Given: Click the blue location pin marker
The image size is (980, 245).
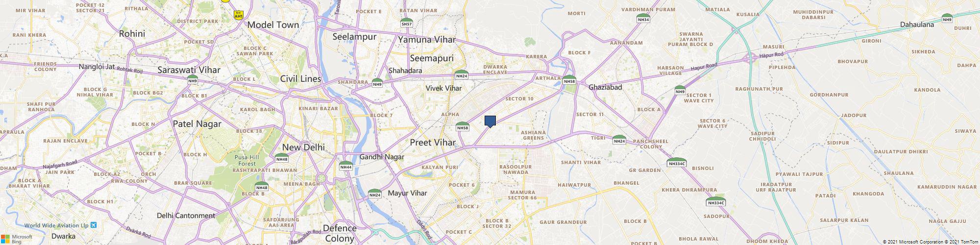Looking at the screenshot, I should [490, 122].
